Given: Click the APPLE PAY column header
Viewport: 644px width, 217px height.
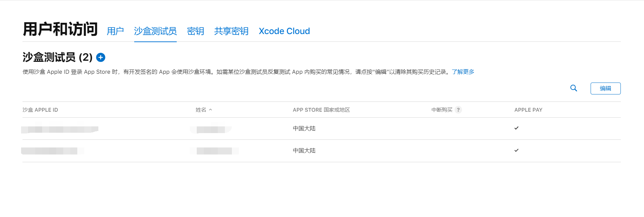Looking at the screenshot, I should point(528,110).
